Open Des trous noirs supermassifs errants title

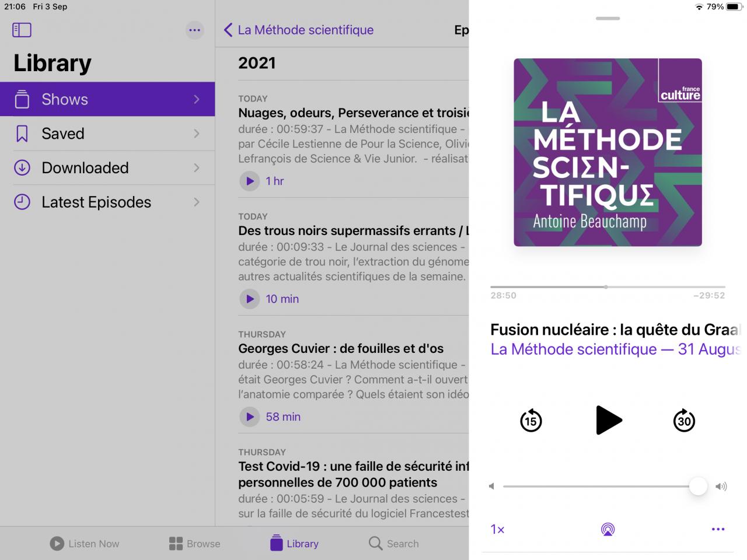(x=354, y=230)
